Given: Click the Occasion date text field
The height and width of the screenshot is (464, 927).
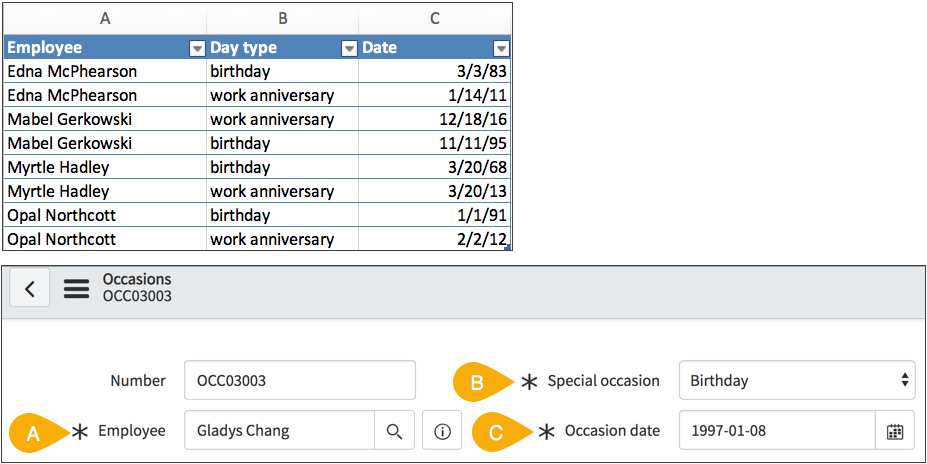Looking at the screenshot, I should (777, 431).
